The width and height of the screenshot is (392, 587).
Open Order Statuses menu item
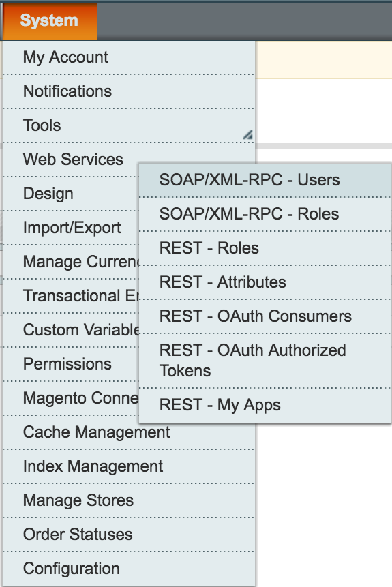coord(128,535)
